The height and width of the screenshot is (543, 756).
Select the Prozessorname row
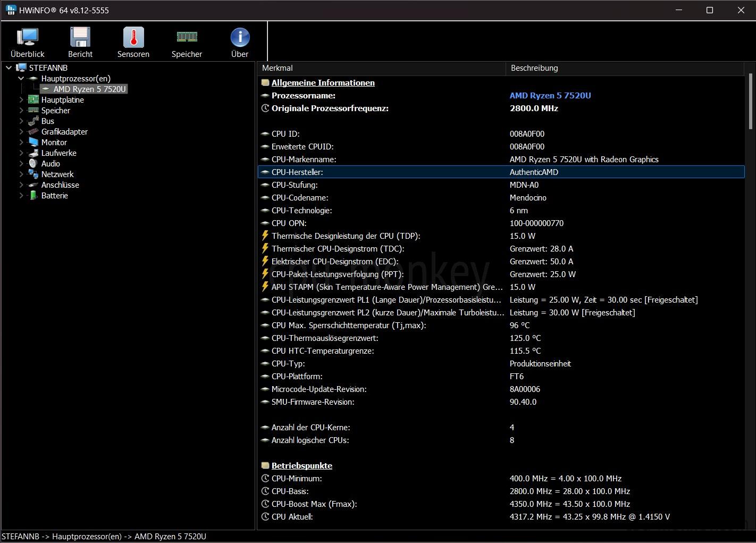501,96
